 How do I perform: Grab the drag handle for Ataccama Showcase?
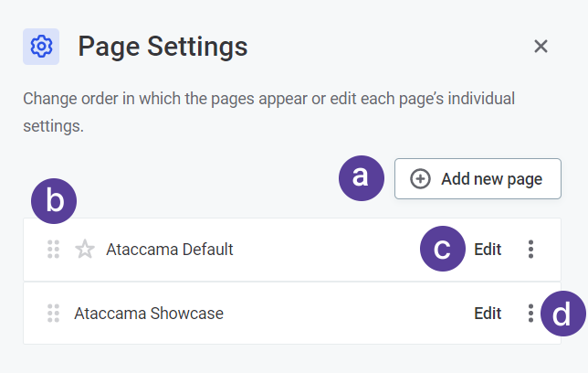coord(53,314)
